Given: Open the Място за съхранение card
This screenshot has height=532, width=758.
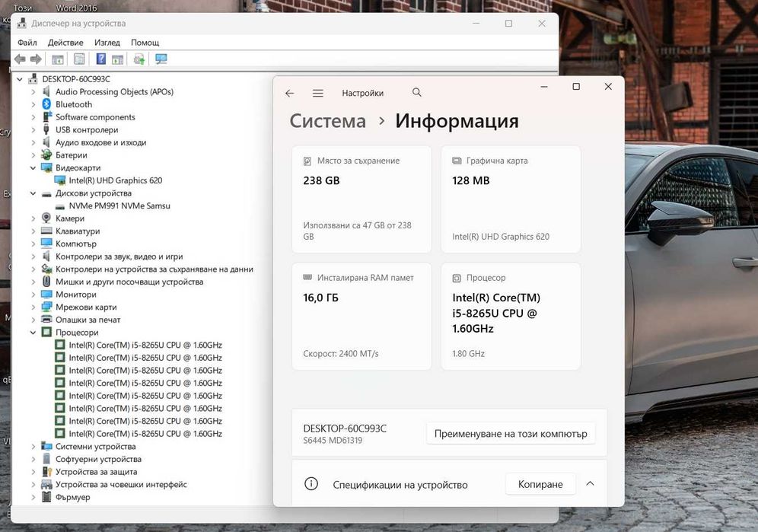Looking at the screenshot, I should coord(361,199).
